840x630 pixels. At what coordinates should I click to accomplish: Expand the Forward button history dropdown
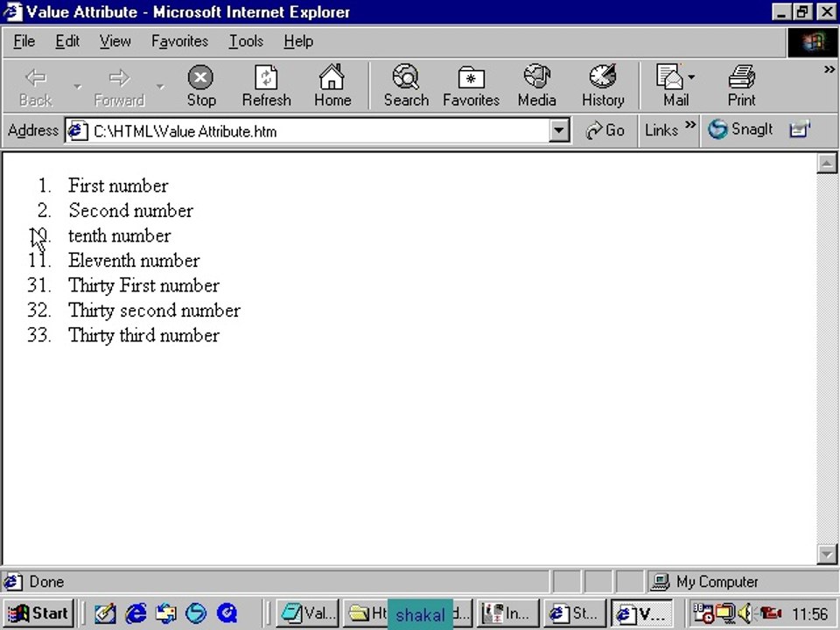(160, 87)
